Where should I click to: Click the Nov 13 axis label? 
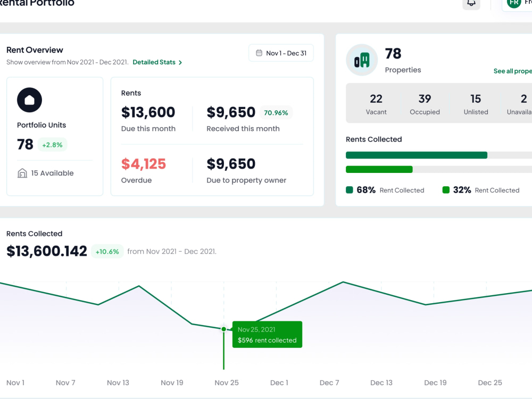tap(118, 383)
